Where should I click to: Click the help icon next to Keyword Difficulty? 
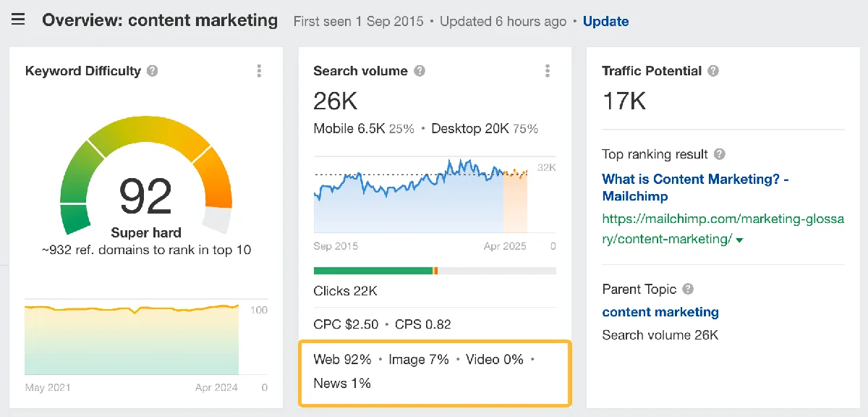pos(152,71)
